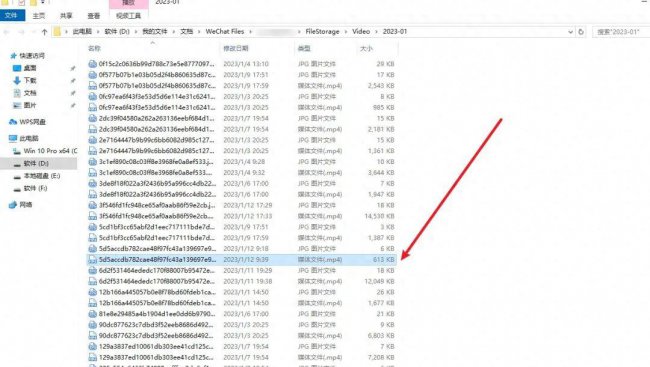The width and height of the screenshot is (650, 367).
Task: Select the 8 KB JPG file icon 0fc97ea6…
Action: coord(92,97)
